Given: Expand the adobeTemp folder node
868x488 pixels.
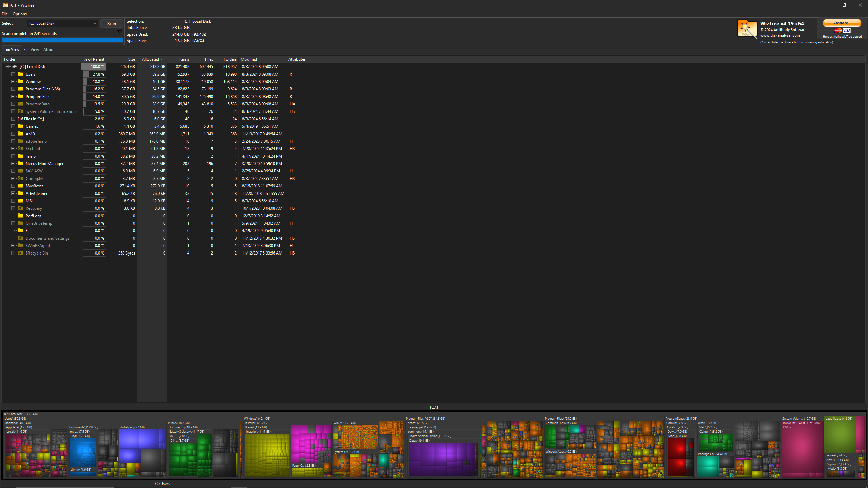Looking at the screenshot, I should coord(13,141).
